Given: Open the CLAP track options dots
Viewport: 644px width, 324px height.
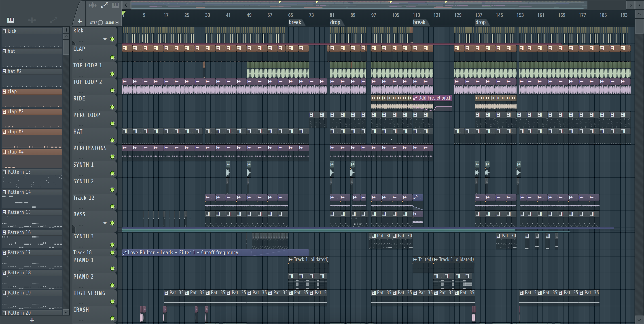Looking at the screenshot, I should 81,59.
